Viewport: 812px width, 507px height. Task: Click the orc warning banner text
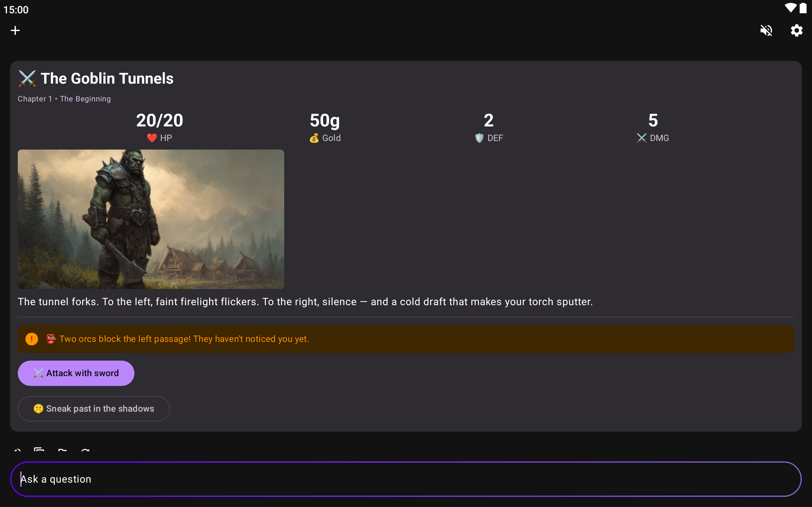pos(184,339)
